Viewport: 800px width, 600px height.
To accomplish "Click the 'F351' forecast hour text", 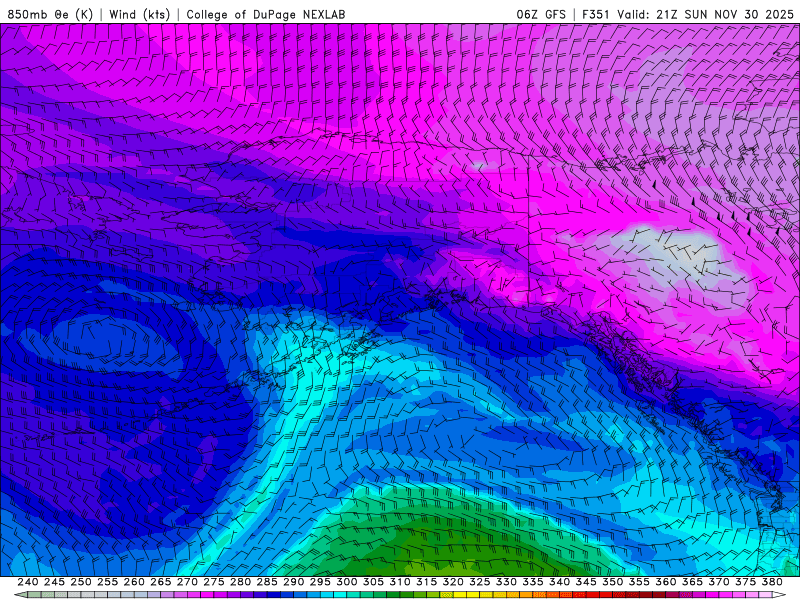I will pos(596,15).
